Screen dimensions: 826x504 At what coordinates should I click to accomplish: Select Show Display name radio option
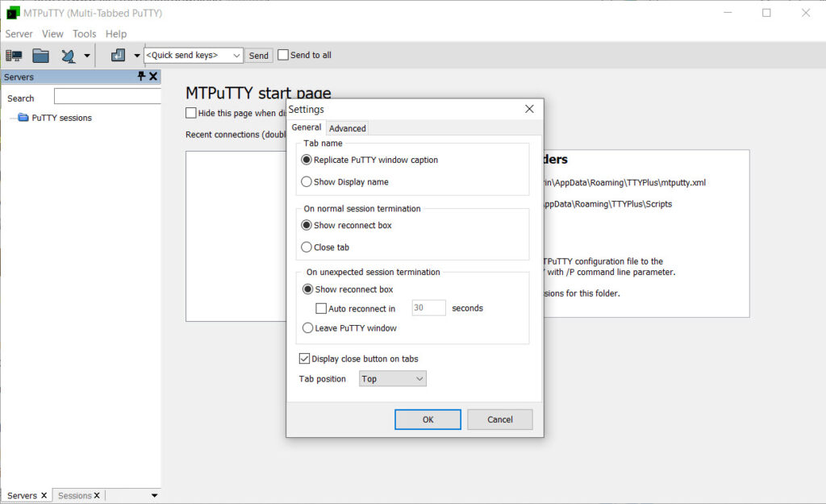pos(307,182)
